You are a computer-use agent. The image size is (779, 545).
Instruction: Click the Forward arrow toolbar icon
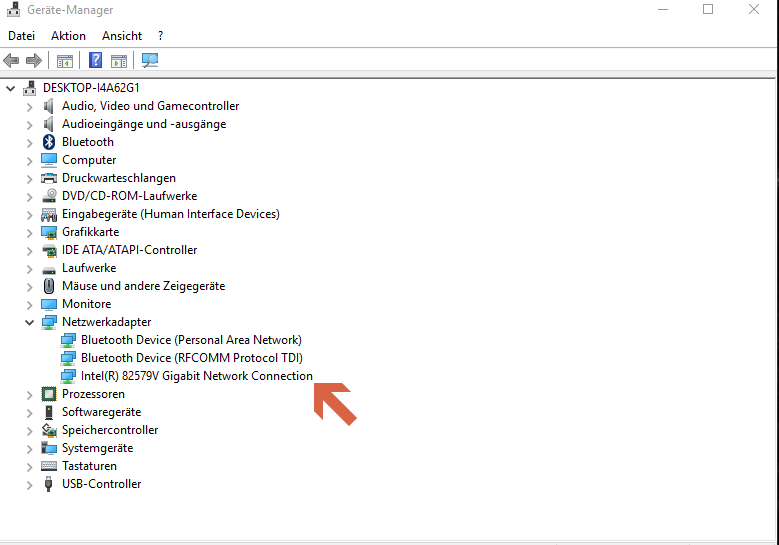click(x=34, y=61)
